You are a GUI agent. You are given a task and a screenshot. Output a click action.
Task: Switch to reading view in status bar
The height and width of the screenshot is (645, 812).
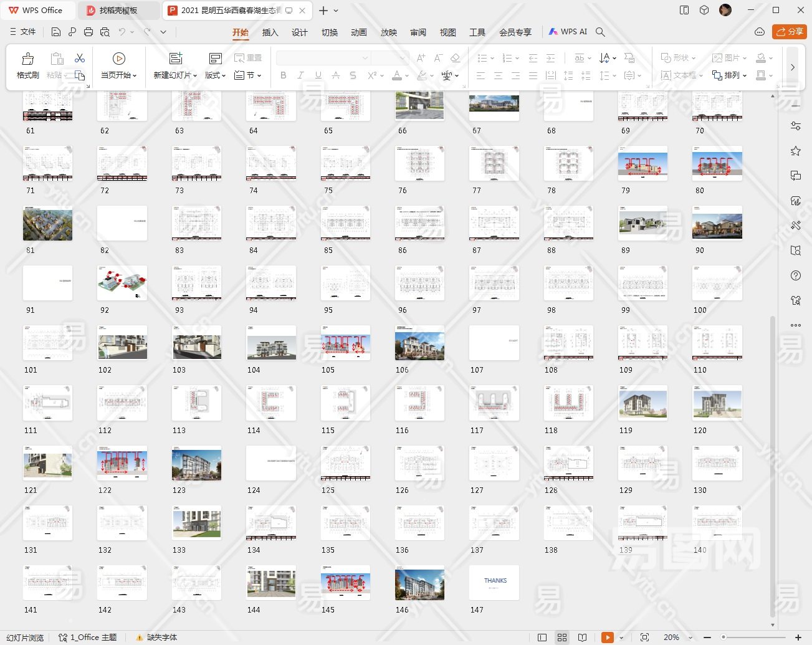(582, 638)
